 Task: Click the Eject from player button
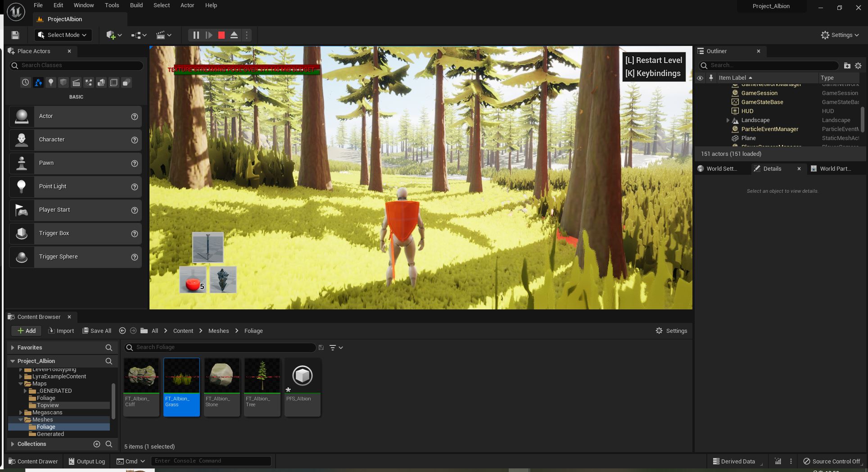234,35
